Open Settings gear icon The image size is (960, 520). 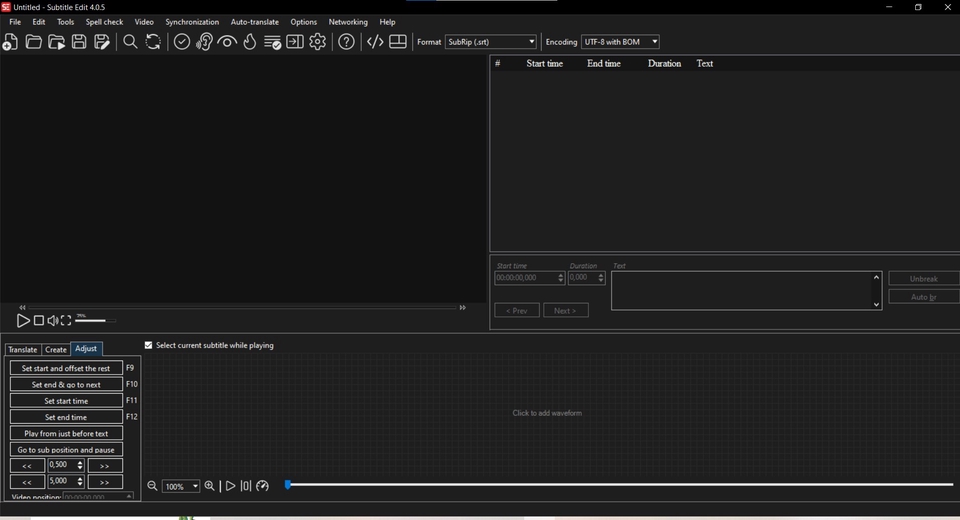pyautogui.click(x=318, y=42)
